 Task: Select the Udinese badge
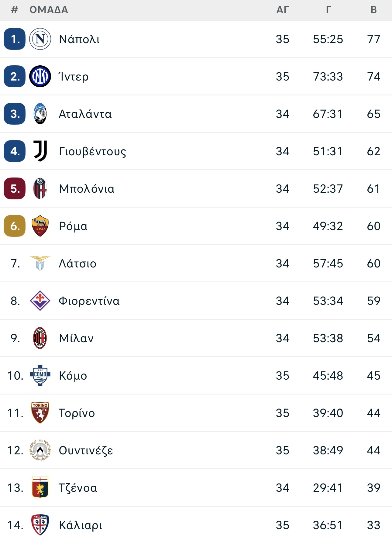tap(40, 450)
